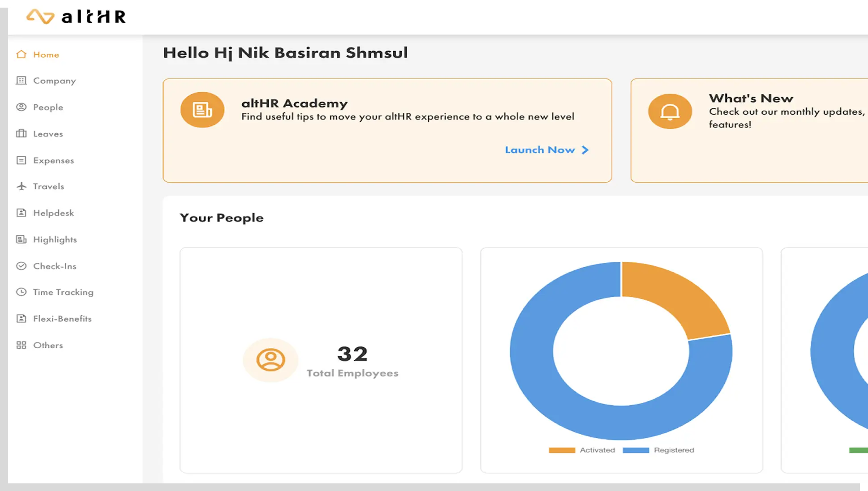This screenshot has width=868, height=491.
Task: Click the Helpdesk icon in sidebar
Action: [21, 213]
